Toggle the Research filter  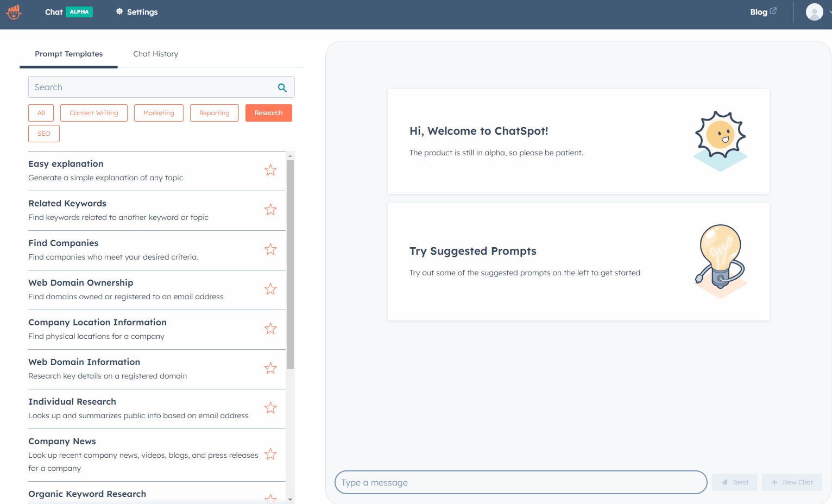click(x=269, y=113)
